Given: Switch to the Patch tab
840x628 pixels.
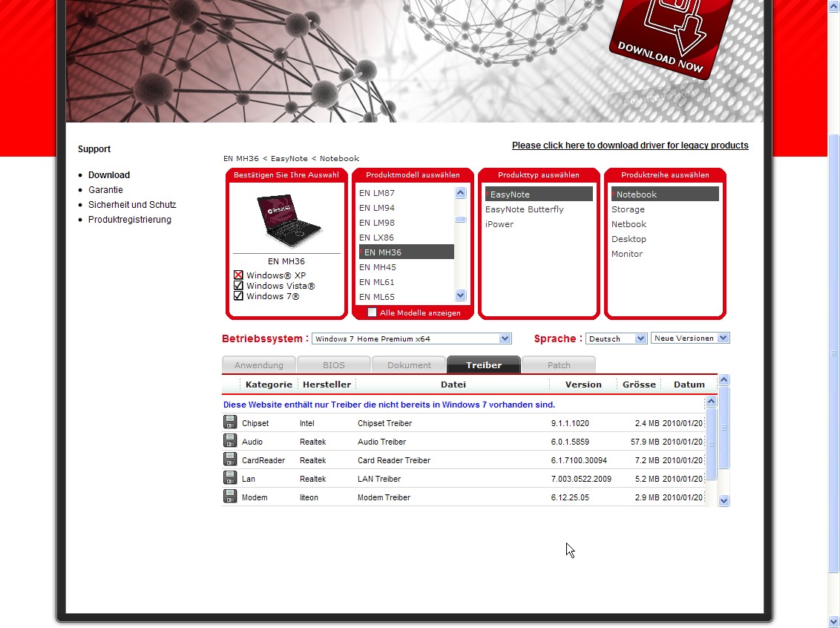Looking at the screenshot, I should coord(559,365).
